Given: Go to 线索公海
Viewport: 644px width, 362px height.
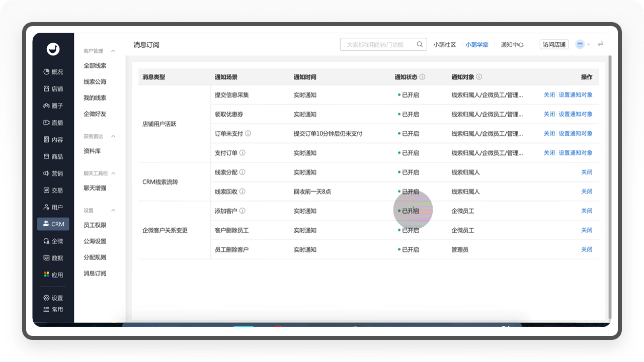Looking at the screenshot, I should tap(95, 82).
